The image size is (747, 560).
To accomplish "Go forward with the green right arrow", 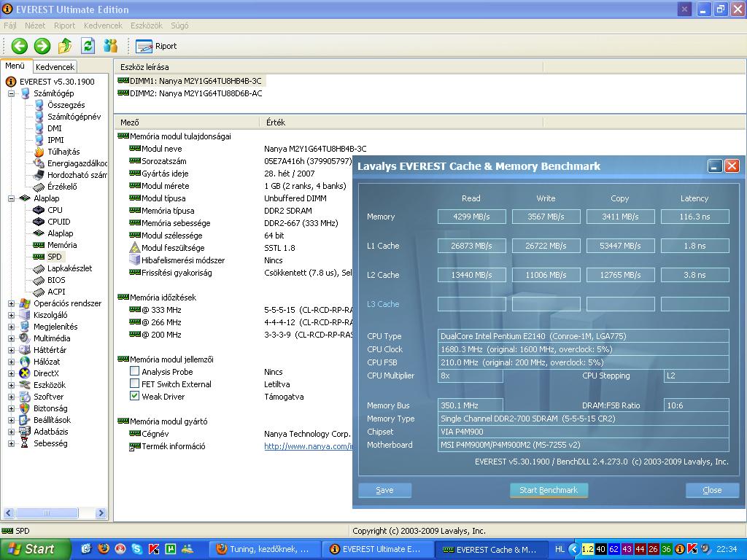I will pyautogui.click(x=42, y=46).
